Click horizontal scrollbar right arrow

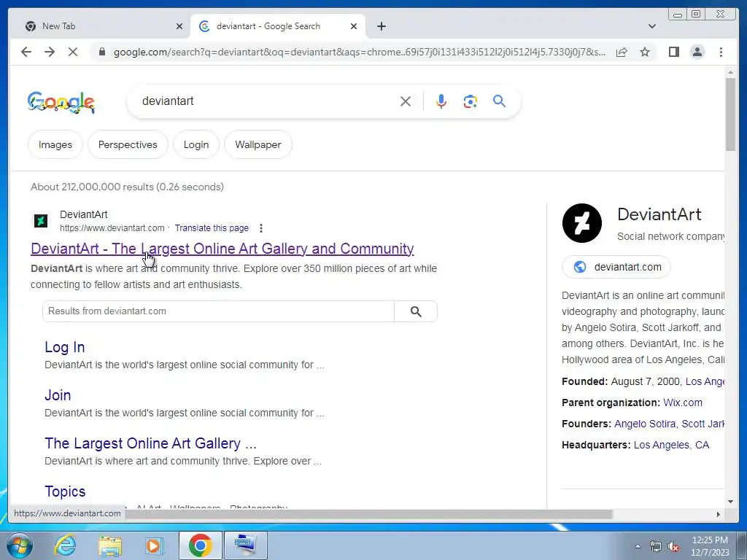pyautogui.click(x=719, y=514)
